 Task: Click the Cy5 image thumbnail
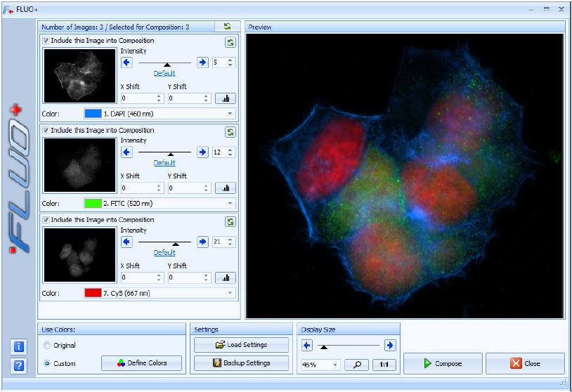[x=79, y=255]
